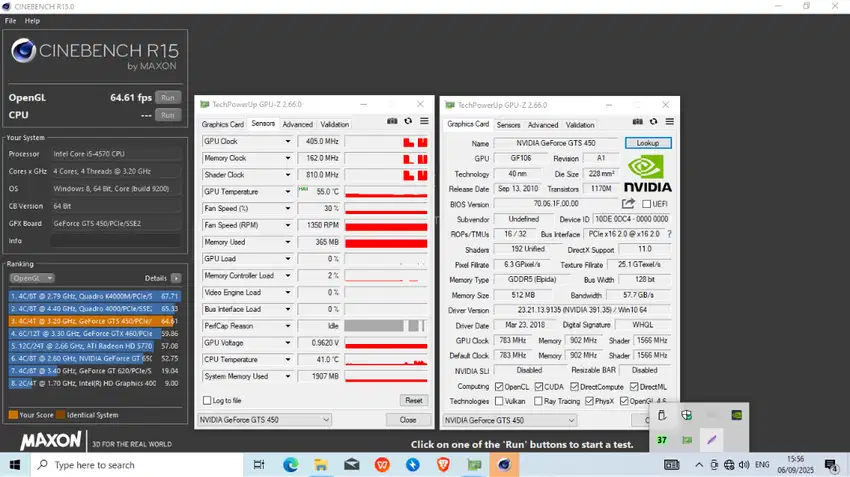The image size is (850, 477).
Task: Open GPU Voltage sensor dropdown
Action: tap(288, 343)
